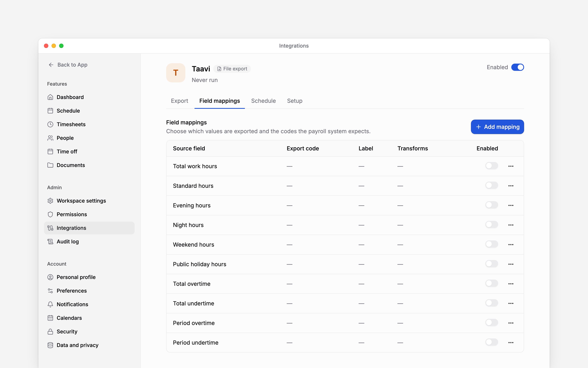The image size is (588, 368).
Task: Click the Add mapping button
Action: [x=497, y=127]
